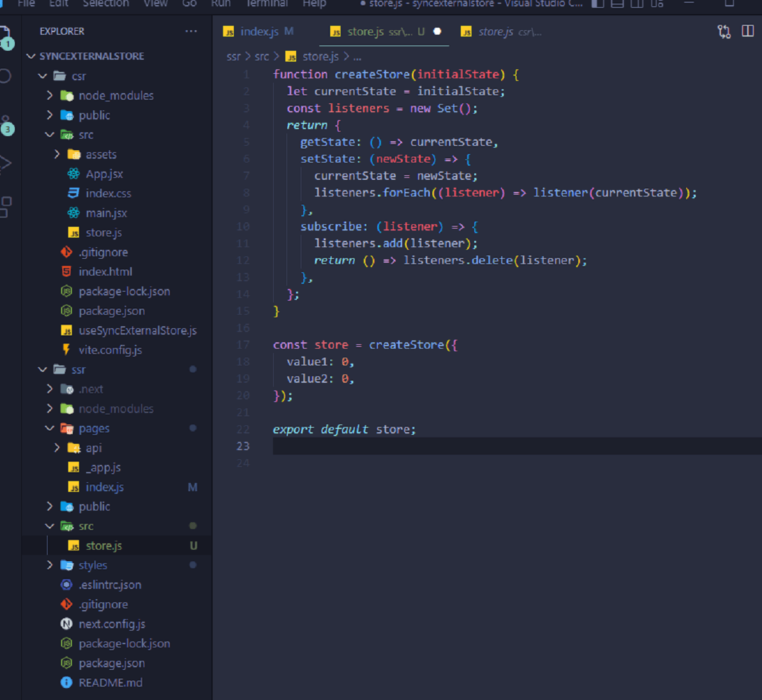This screenshot has height=700, width=762.
Task: Switch to the index.js editor tab
Action: (x=259, y=31)
